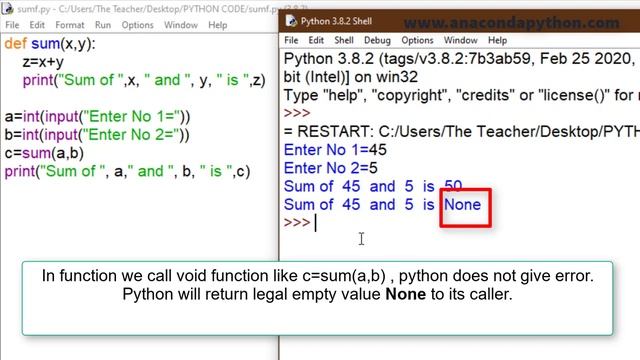Click the Python Shell title bar icon
The height and width of the screenshot is (360, 640).
point(291,21)
